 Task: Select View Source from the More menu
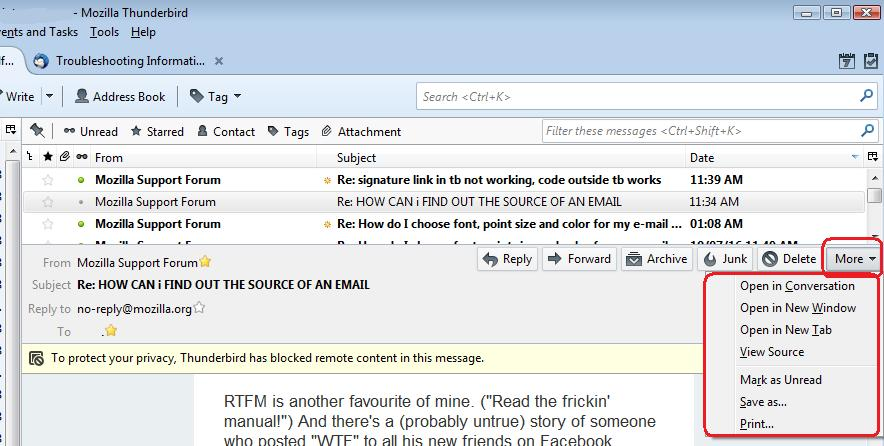(x=772, y=352)
